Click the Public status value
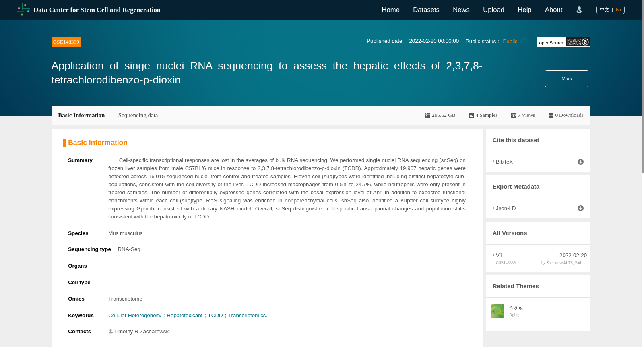 [x=510, y=41]
